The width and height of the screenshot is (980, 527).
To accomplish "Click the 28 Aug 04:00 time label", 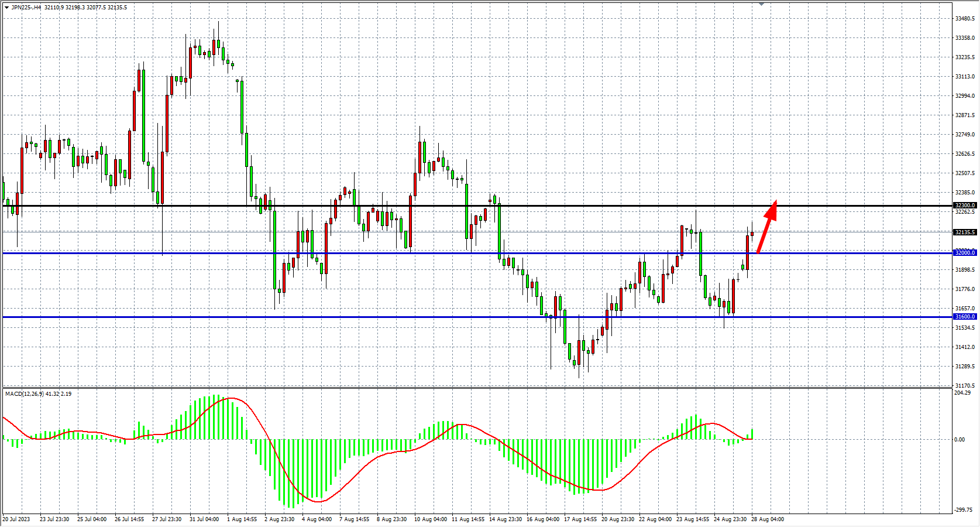I will (768, 519).
